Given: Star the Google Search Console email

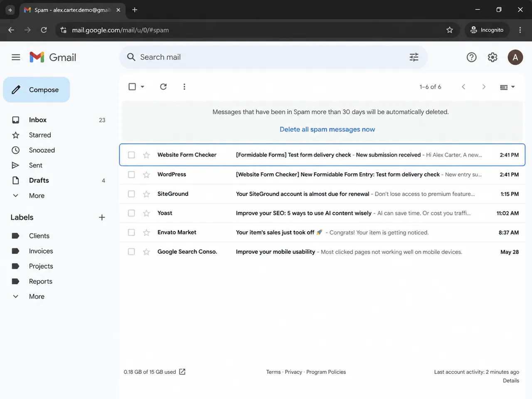Looking at the screenshot, I should coord(146,252).
